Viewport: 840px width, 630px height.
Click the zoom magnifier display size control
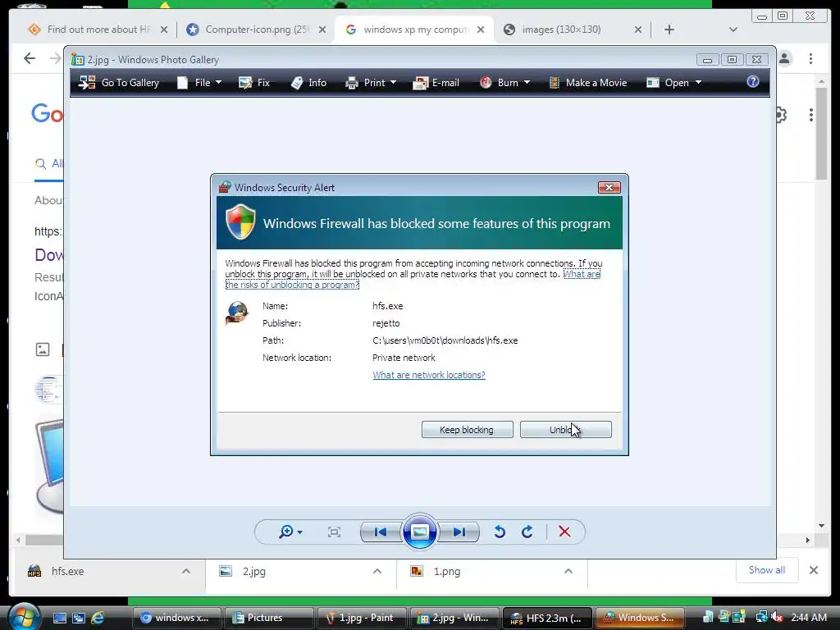(290, 532)
